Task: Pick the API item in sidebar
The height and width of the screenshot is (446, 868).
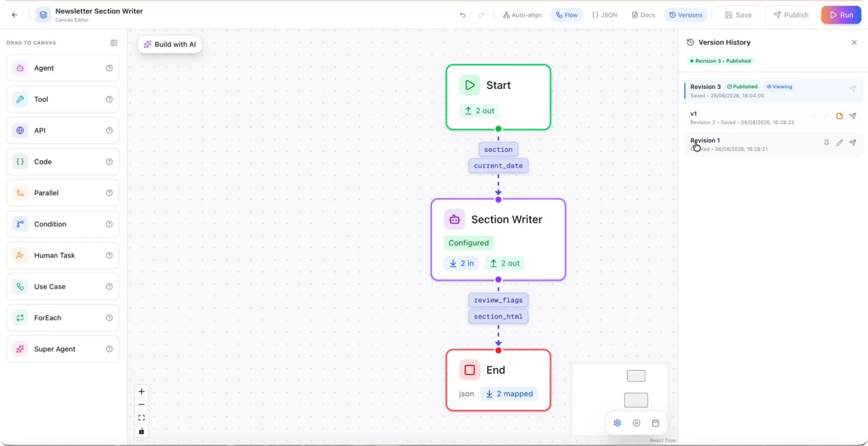Action: (x=63, y=131)
